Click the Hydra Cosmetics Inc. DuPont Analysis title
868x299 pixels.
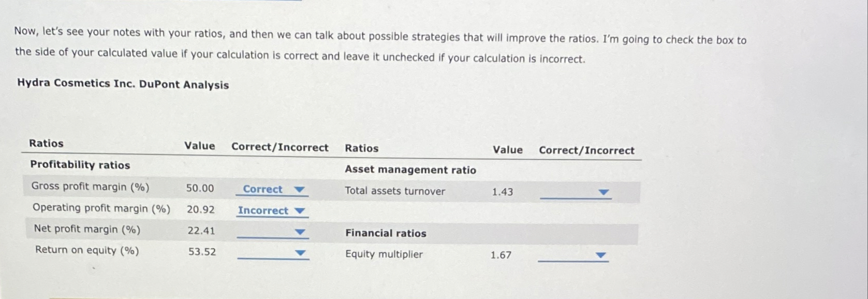click(123, 84)
